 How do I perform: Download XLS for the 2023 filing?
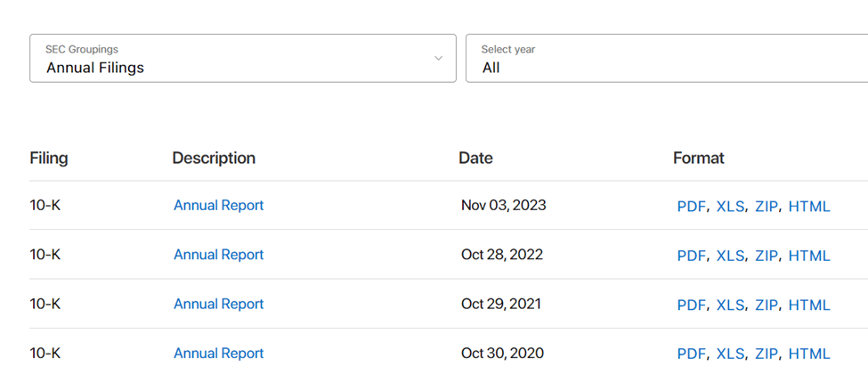tap(729, 207)
